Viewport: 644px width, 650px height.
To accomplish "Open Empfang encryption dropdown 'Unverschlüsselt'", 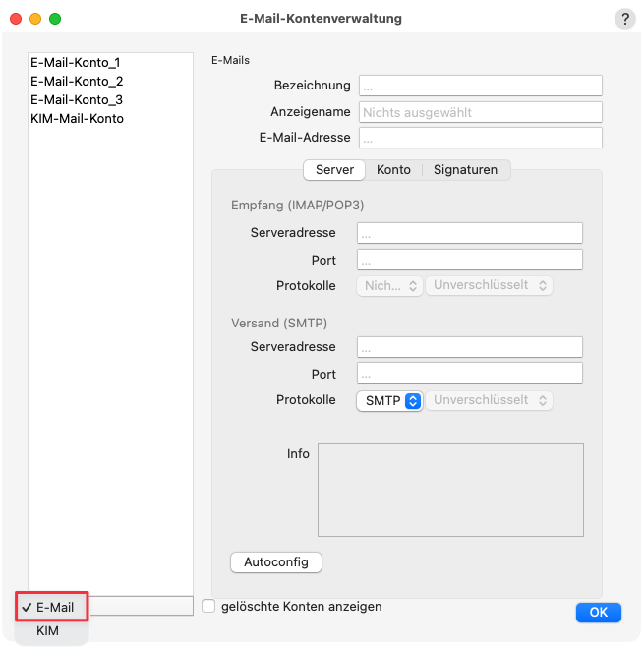I will 489,285.
